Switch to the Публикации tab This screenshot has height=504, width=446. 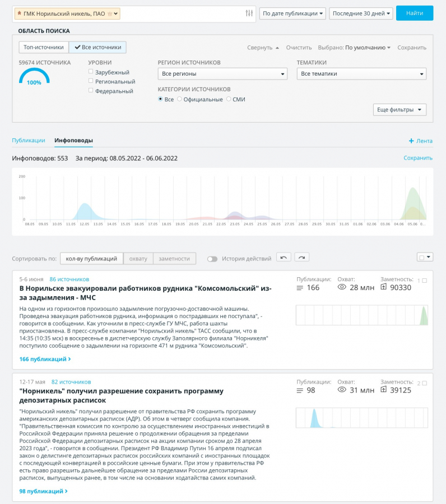pos(29,141)
